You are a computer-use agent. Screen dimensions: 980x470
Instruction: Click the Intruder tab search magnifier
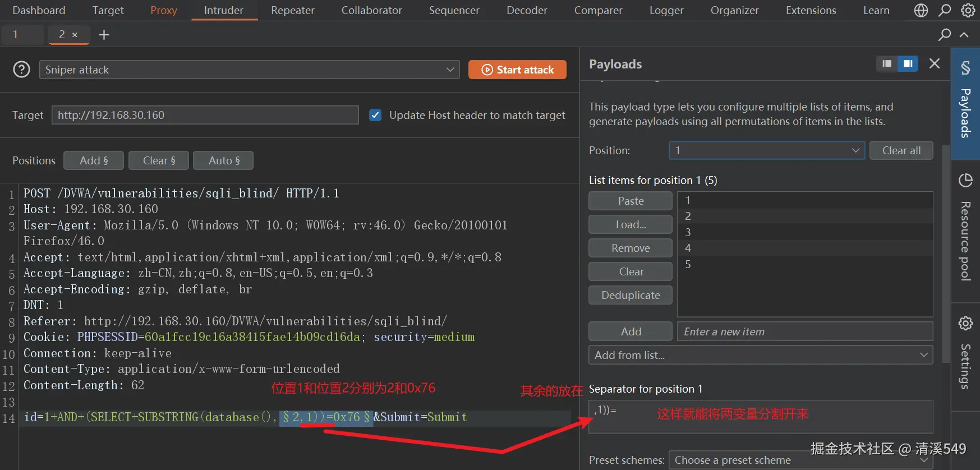tap(945, 35)
